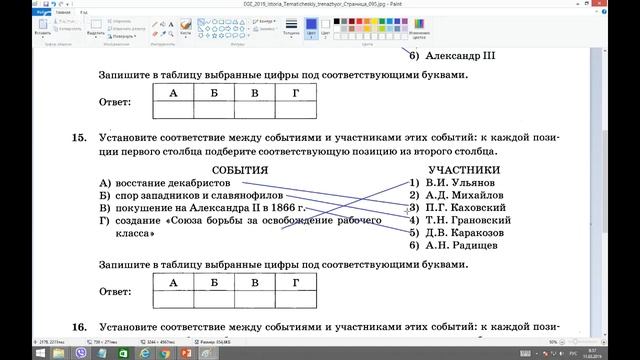Open the Повернуть rotate dropdown
This screenshot has height=360, width=640.
[122, 36]
